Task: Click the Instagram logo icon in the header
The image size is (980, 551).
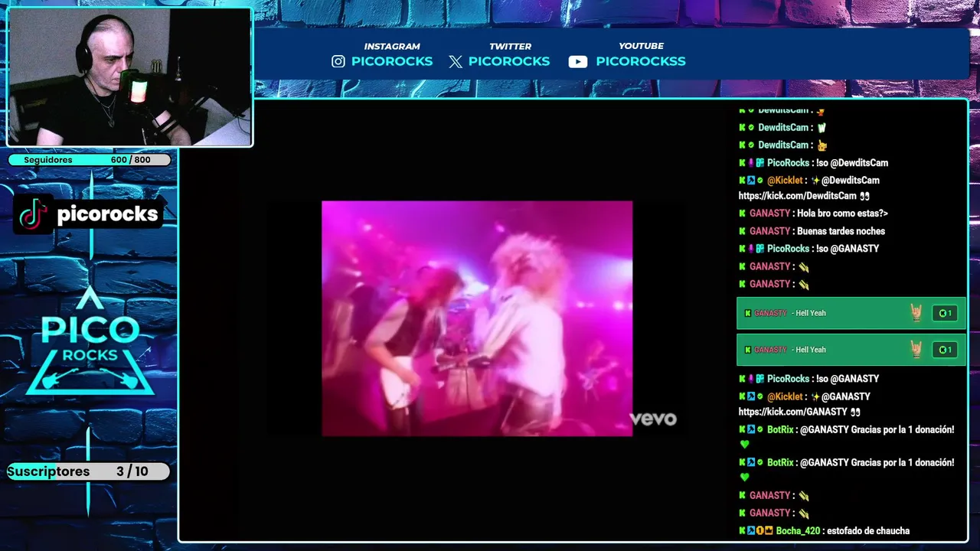Action: (x=338, y=61)
